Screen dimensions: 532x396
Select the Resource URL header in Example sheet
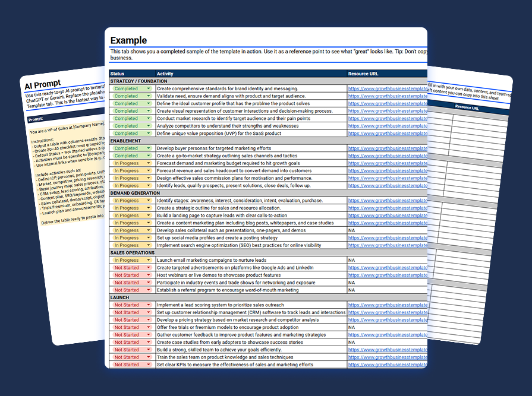387,74
